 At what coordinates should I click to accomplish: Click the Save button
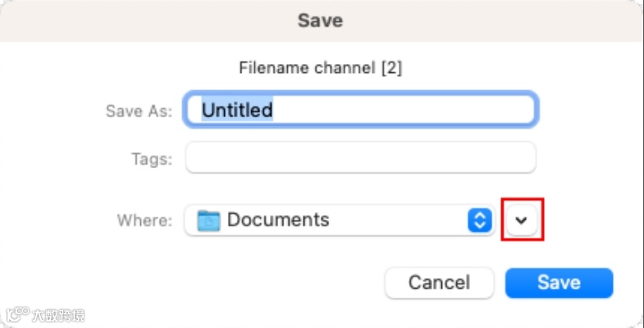(559, 283)
